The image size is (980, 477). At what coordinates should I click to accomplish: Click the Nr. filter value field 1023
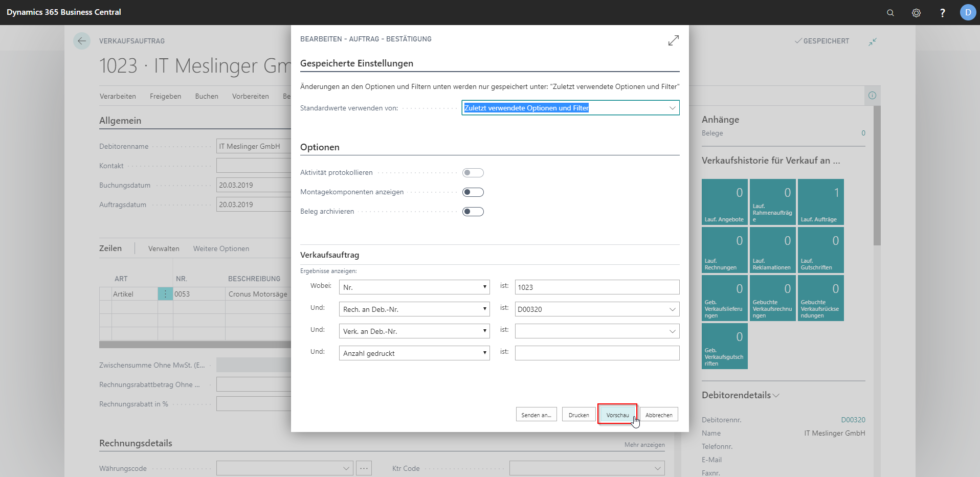597,287
